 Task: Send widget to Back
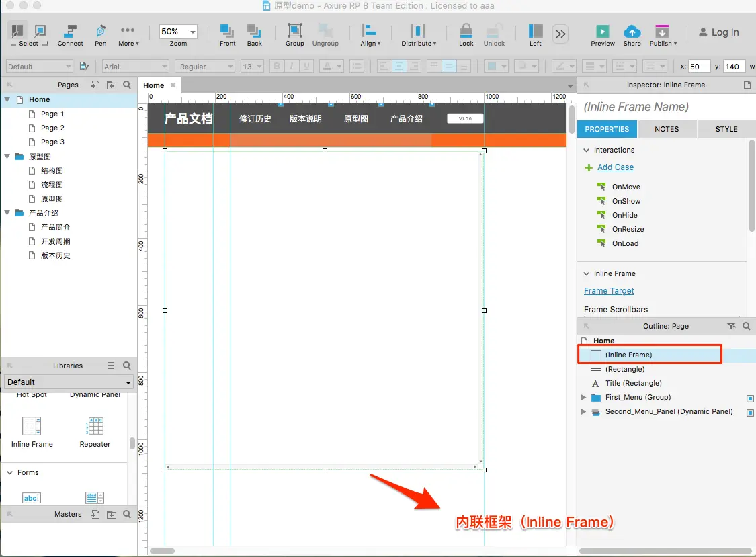point(254,35)
